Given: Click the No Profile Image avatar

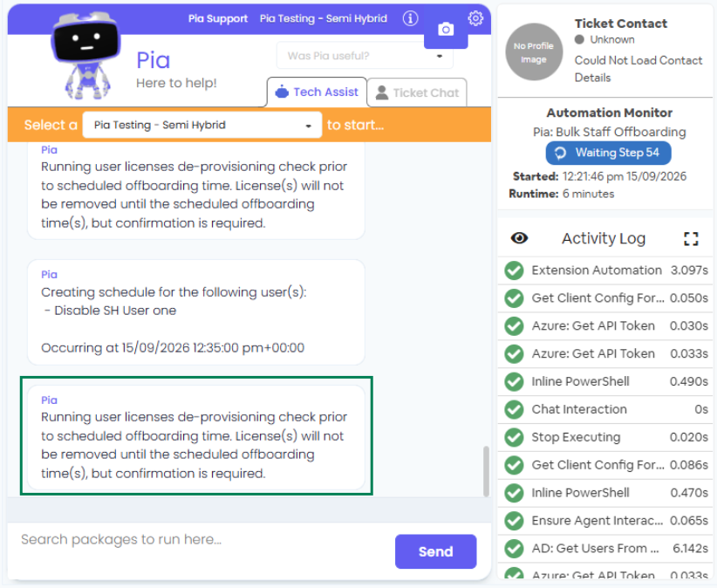Looking at the screenshot, I should pos(534,52).
